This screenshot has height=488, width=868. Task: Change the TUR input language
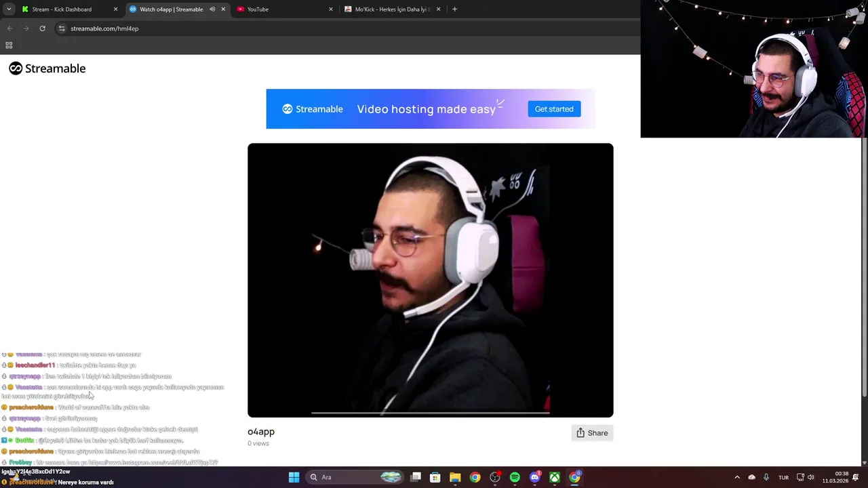coord(783,477)
